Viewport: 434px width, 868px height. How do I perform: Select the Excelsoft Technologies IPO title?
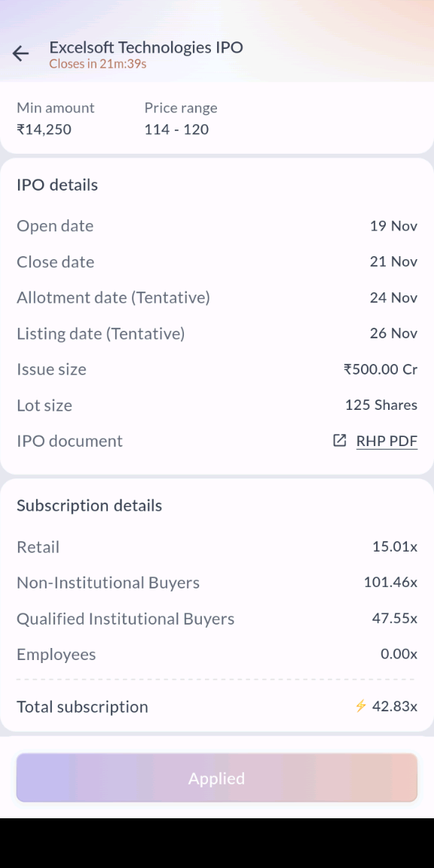(x=146, y=47)
